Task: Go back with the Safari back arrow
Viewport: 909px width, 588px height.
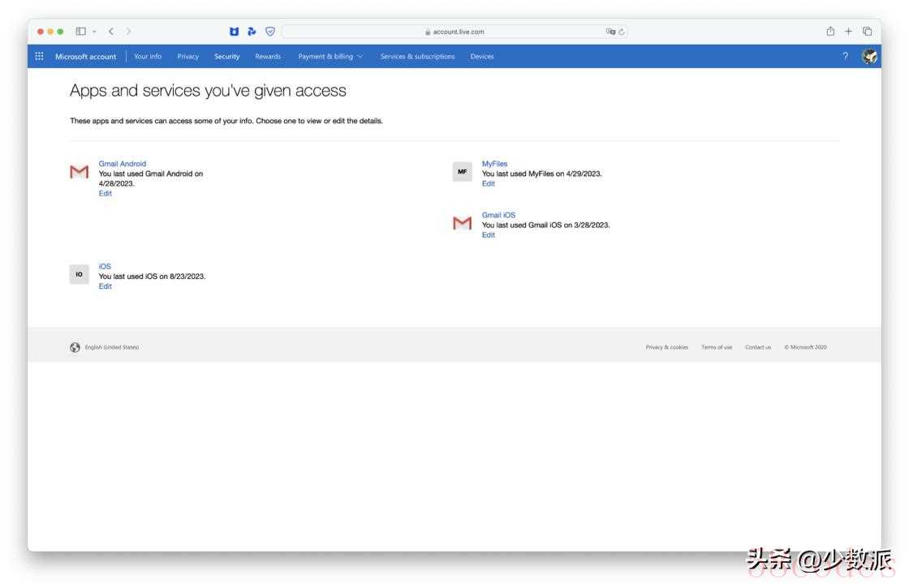Action: (x=110, y=32)
